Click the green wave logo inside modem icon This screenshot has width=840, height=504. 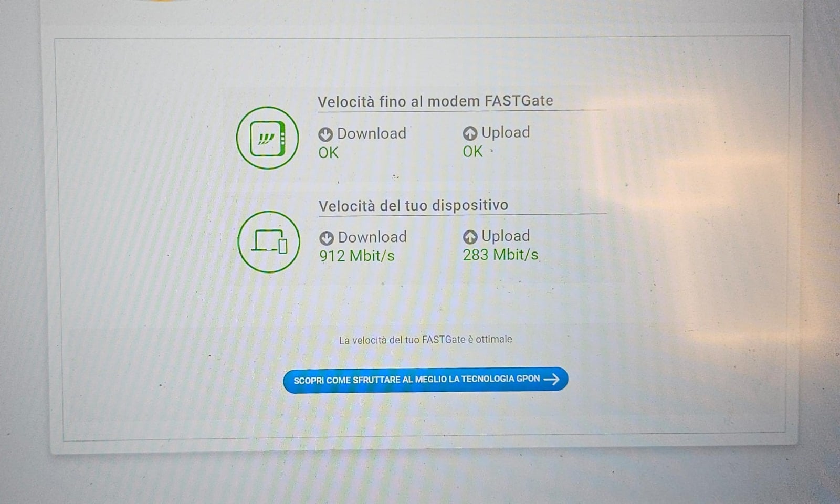265,139
